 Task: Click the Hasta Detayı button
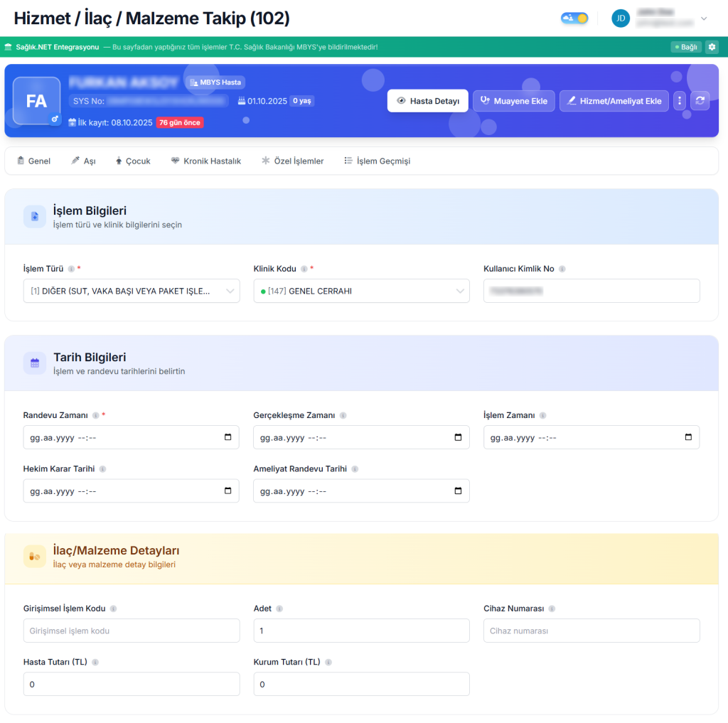(427, 101)
